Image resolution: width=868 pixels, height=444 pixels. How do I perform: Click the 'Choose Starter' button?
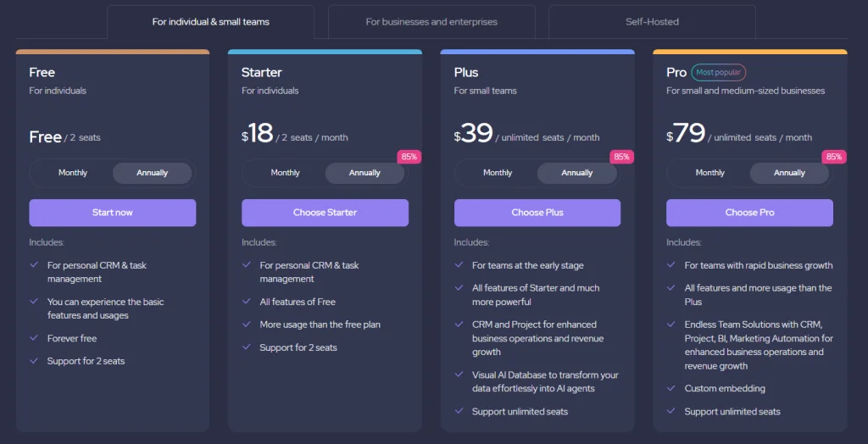coord(325,213)
